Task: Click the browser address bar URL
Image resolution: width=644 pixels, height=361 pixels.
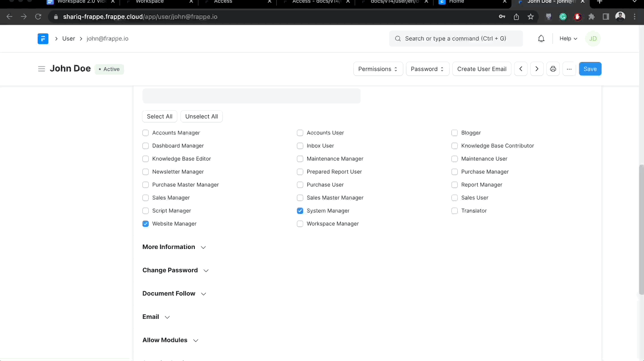Action: (x=140, y=17)
